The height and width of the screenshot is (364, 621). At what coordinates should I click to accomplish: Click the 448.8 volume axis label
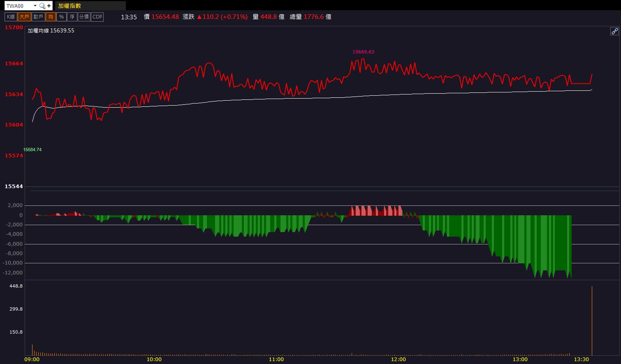pos(16,286)
